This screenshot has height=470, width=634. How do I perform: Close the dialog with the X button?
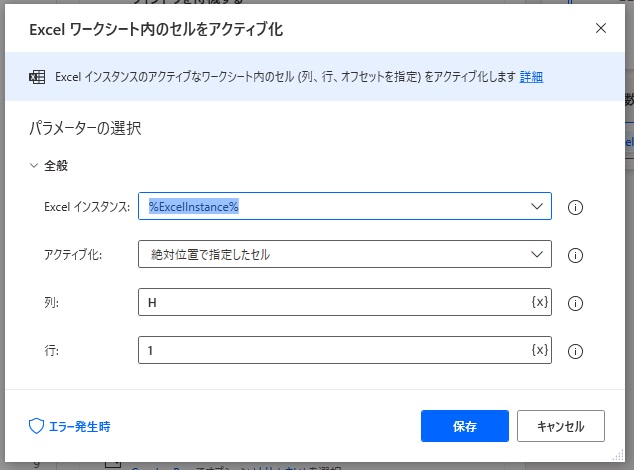pos(601,28)
